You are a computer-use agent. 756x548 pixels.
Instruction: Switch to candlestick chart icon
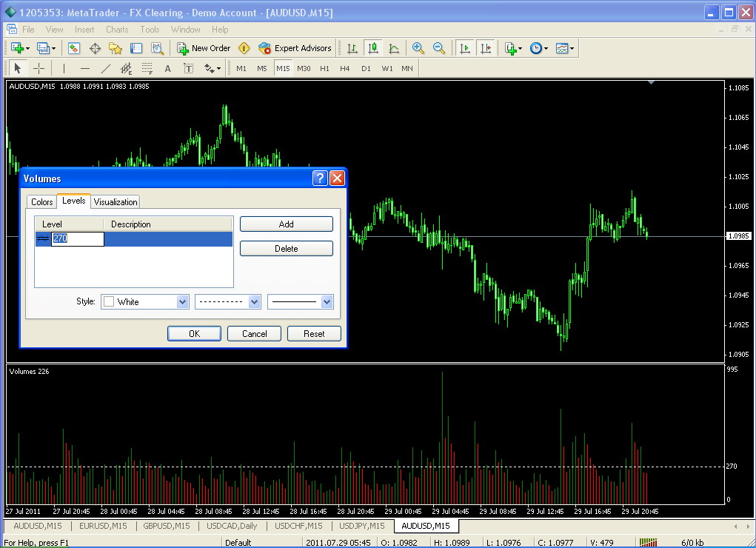coord(373,48)
